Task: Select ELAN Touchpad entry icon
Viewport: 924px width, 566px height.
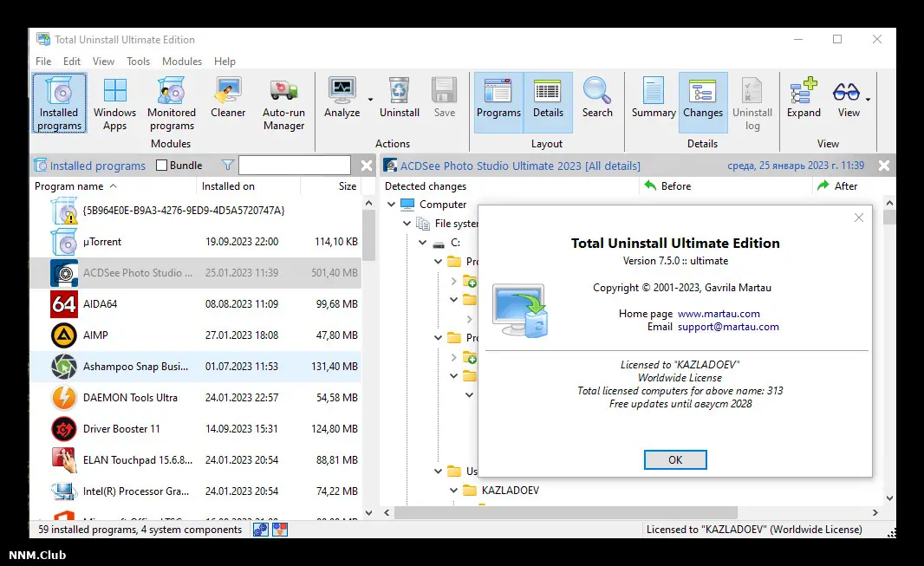Action: pos(63,460)
